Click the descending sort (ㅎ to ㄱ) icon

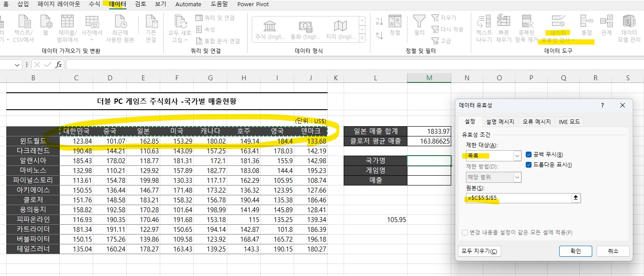pyautogui.click(x=379, y=35)
